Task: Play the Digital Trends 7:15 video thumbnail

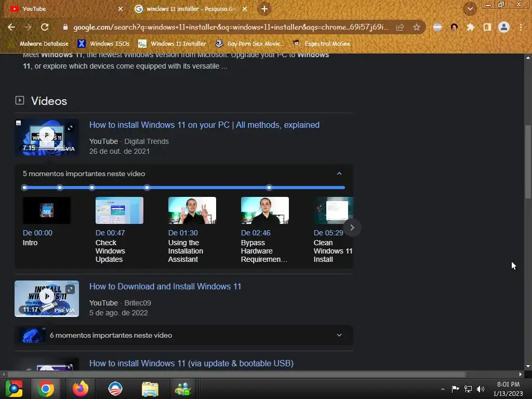Action: tap(47, 137)
